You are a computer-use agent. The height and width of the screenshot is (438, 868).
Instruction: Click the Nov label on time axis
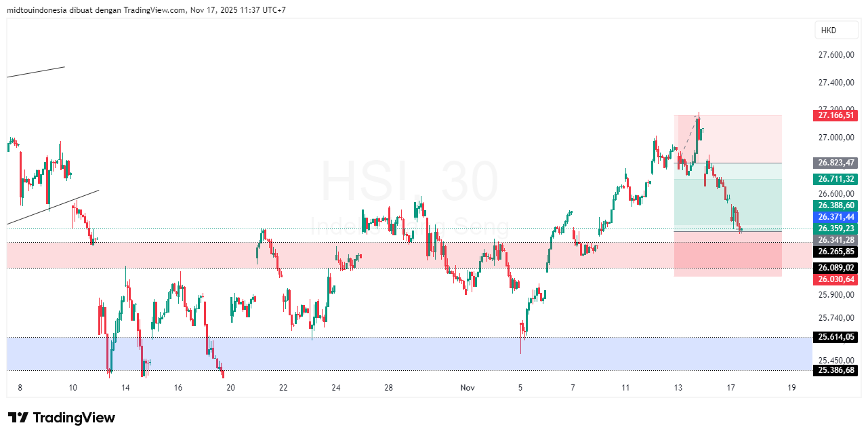click(467, 388)
